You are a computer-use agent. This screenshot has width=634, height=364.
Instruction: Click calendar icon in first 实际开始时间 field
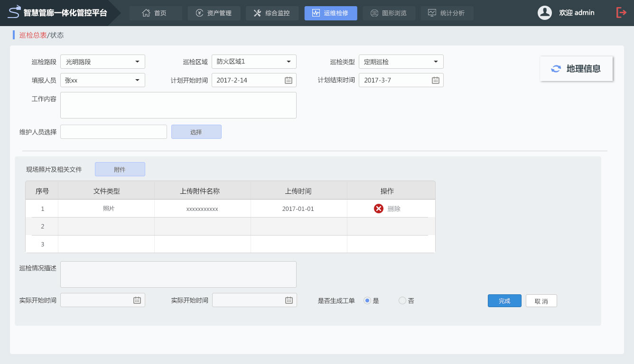coord(137,300)
